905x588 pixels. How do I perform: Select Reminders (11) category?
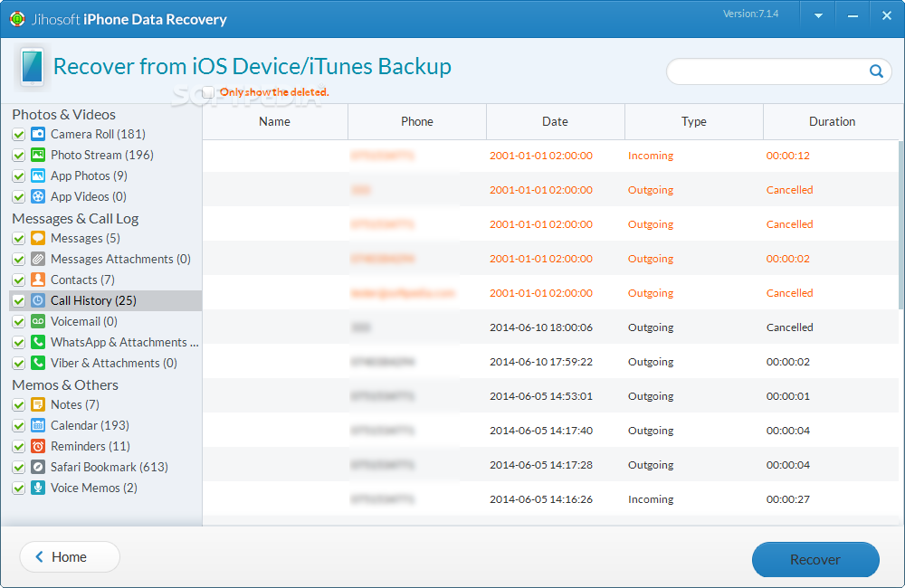(90, 446)
